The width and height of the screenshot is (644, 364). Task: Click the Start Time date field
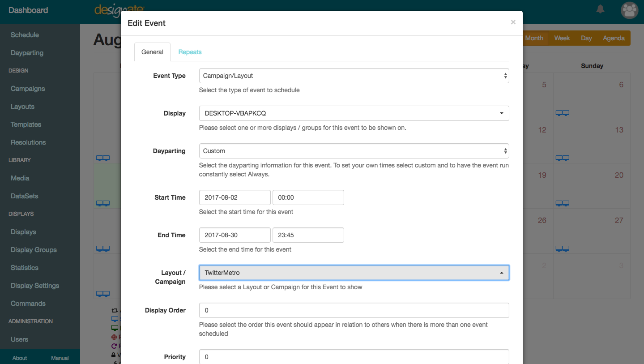point(235,197)
